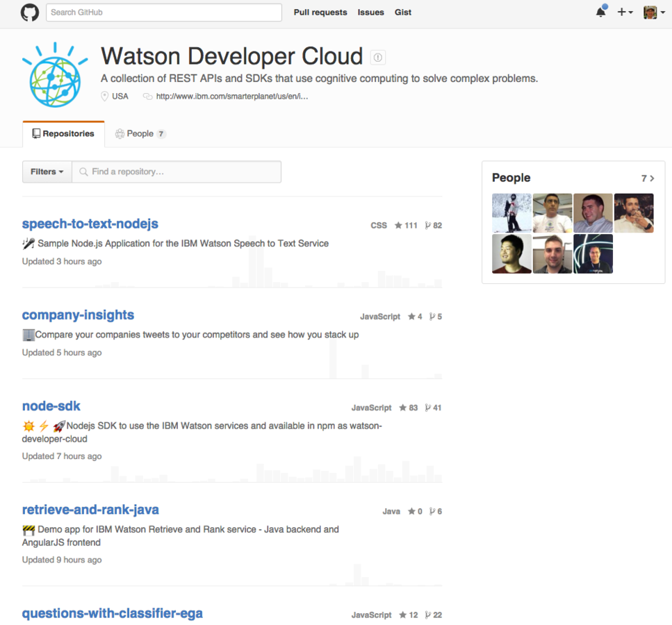Click the USA location pin icon

104,97
